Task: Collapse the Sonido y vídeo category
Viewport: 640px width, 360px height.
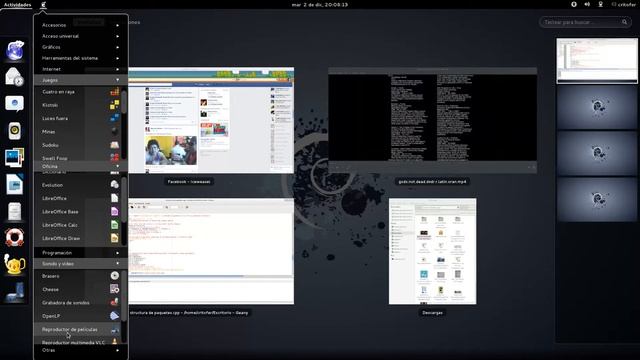Action: click(x=80, y=264)
